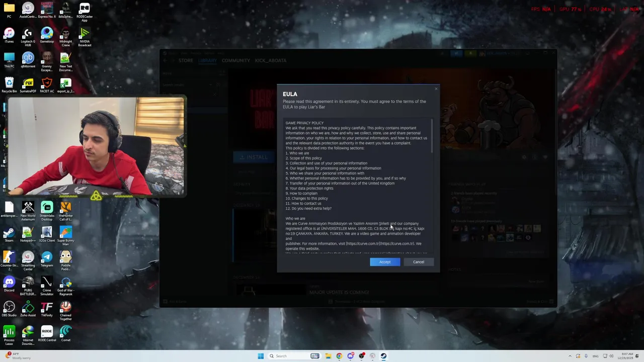
Task: Launch theHunter Call of the Wild icon
Action: pos(65,211)
